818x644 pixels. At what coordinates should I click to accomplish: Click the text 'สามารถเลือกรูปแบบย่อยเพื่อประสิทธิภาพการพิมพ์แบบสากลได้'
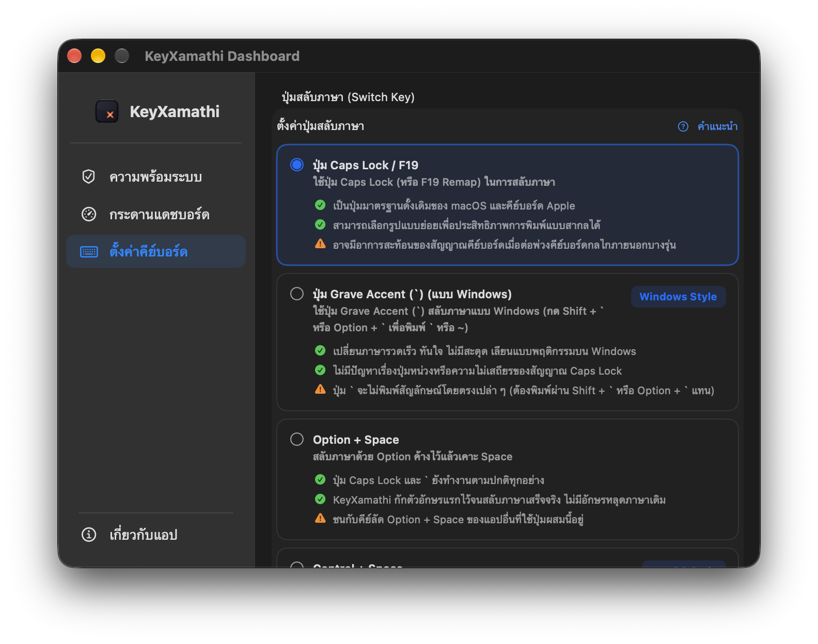tap(467, 226)
